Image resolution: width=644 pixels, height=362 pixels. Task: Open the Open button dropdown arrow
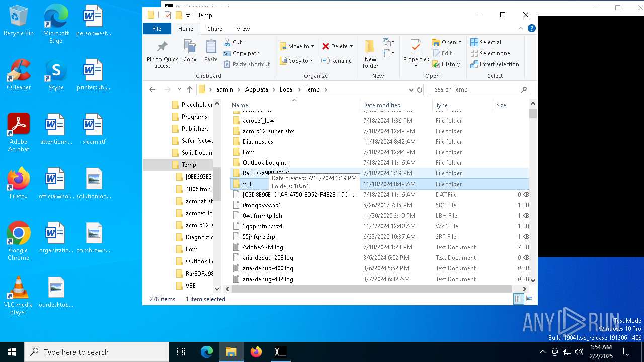460,42
